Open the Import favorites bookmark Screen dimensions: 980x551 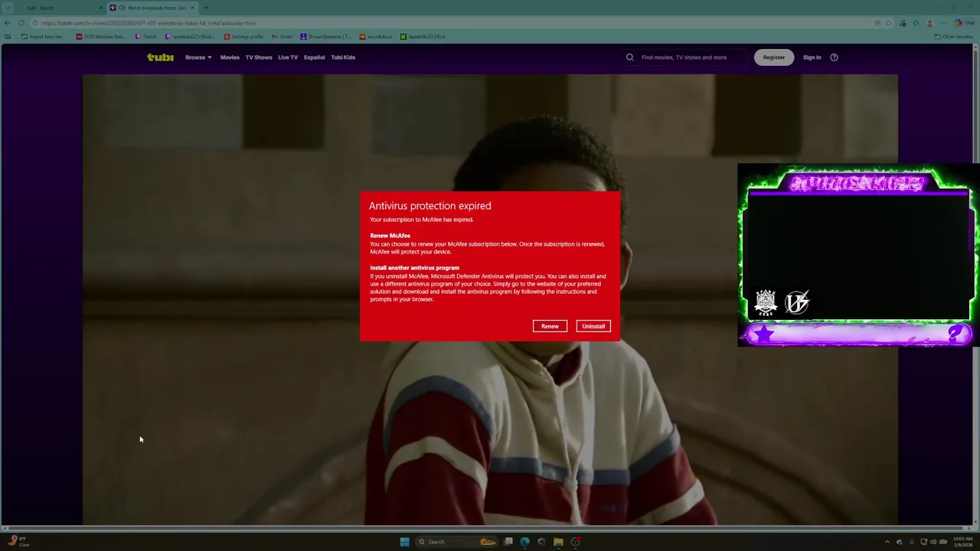coord(42,37)
